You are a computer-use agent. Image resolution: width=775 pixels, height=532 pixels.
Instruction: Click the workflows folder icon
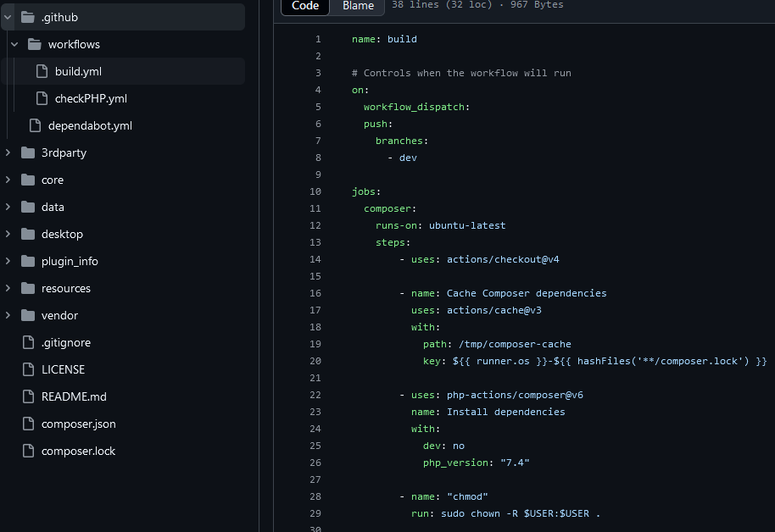tap(35, 44)
